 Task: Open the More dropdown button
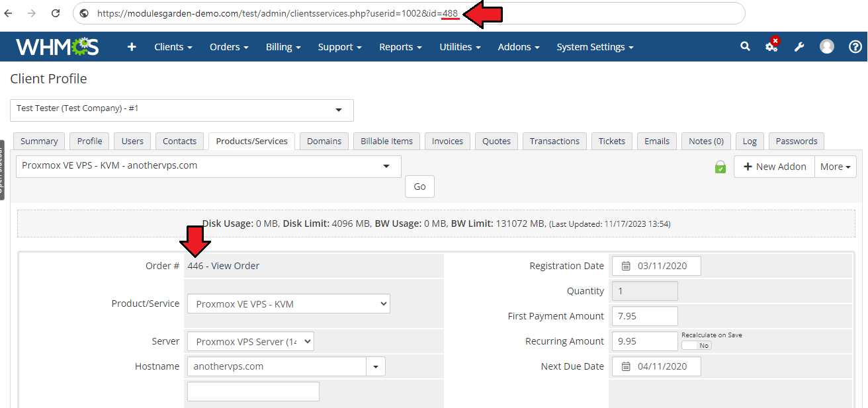836,167
